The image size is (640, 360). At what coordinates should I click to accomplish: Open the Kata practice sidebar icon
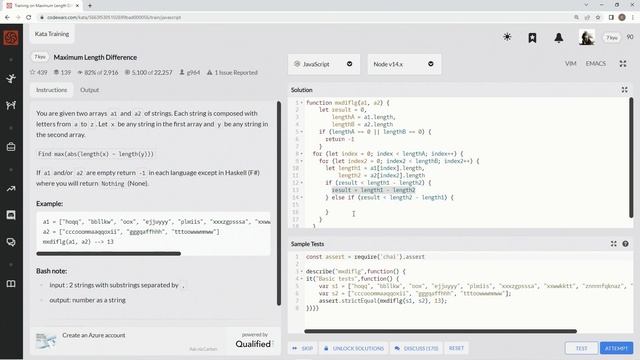11,78
